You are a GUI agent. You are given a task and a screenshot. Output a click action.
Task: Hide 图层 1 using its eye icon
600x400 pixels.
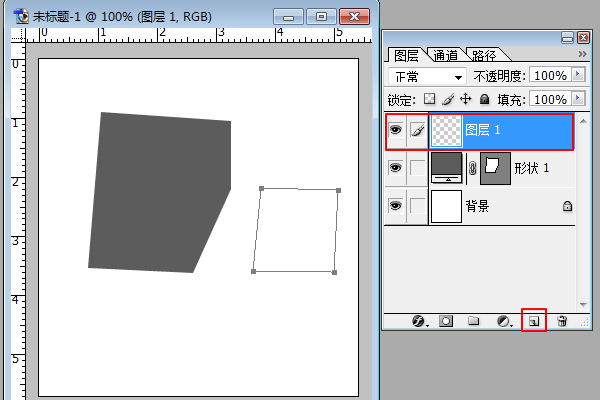(395, 130)
